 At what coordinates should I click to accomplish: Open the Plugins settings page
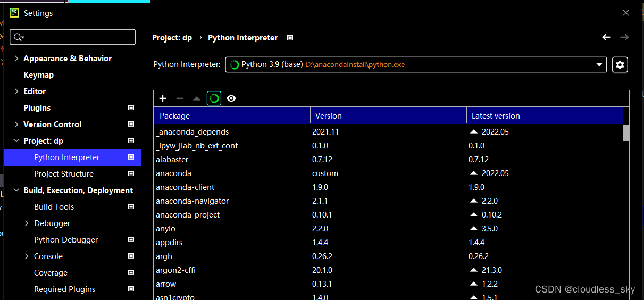[x=37, y=108]
